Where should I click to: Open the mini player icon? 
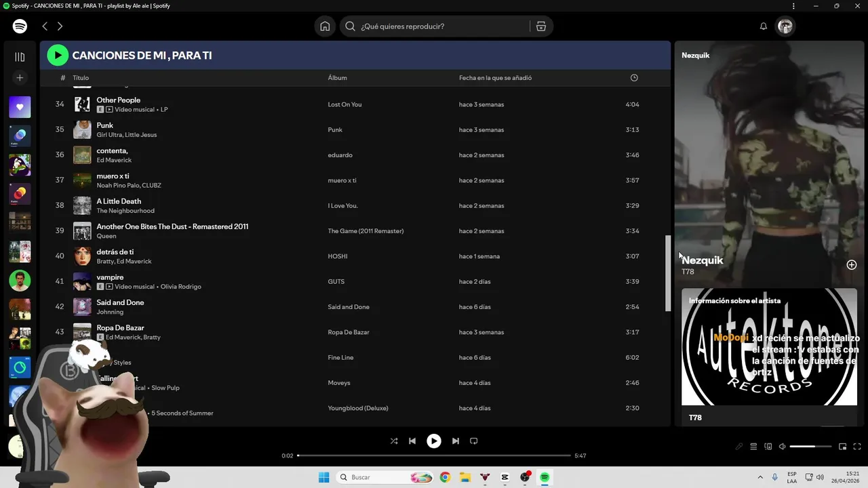[x=842, y=447]
